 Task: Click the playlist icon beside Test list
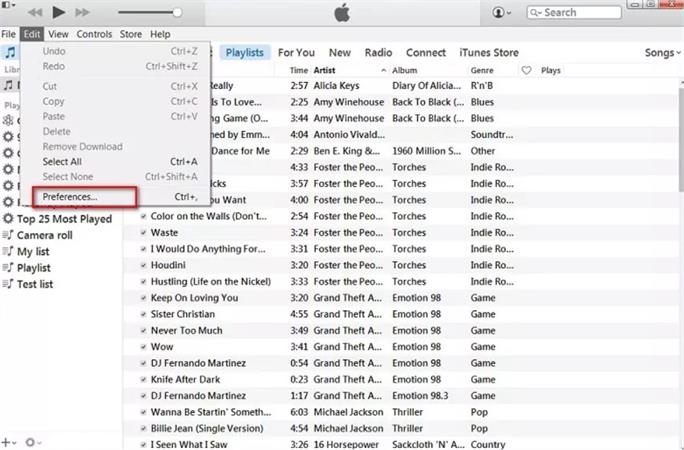pyautogui.click(x=8, y=284)
